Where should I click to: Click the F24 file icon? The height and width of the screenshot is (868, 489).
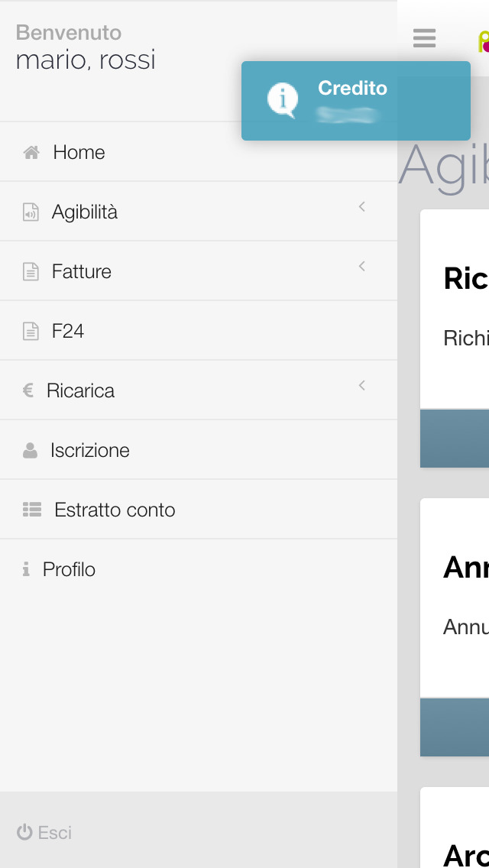click(31, 332)
